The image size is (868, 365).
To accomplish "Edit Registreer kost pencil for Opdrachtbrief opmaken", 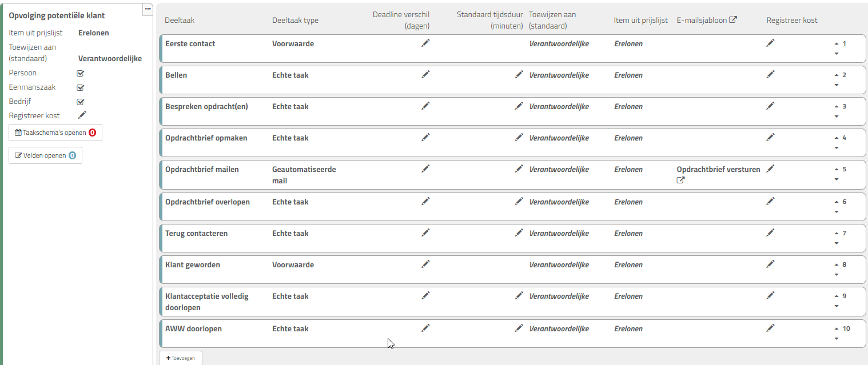I will (x=770, y=137).
